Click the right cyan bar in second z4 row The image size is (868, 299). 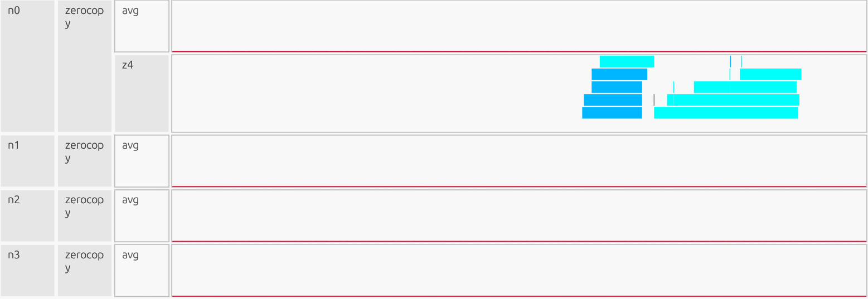click(770, 74)
